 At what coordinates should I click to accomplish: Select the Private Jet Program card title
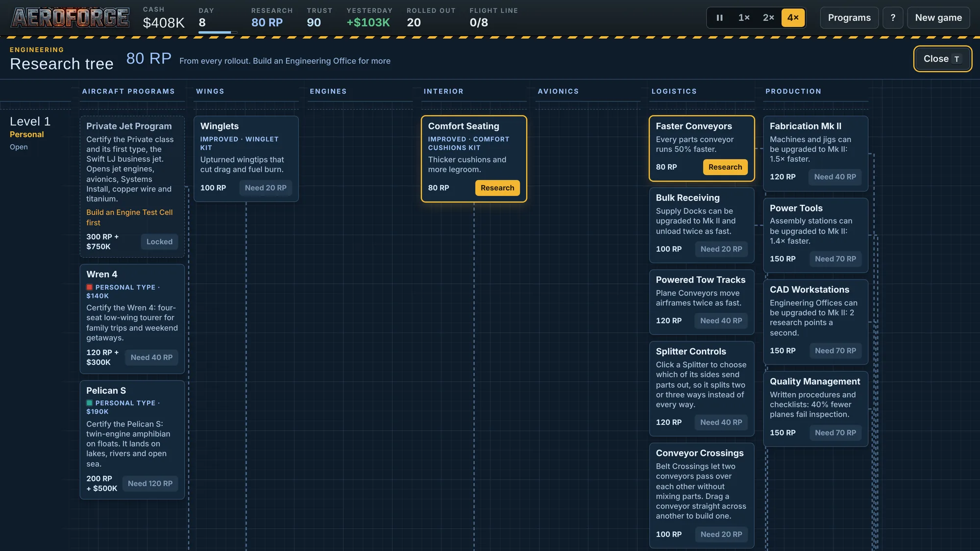[129, 126]
